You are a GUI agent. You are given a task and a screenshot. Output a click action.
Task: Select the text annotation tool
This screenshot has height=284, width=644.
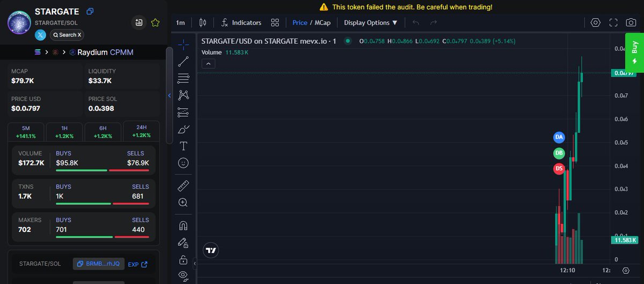pos(183,146)
